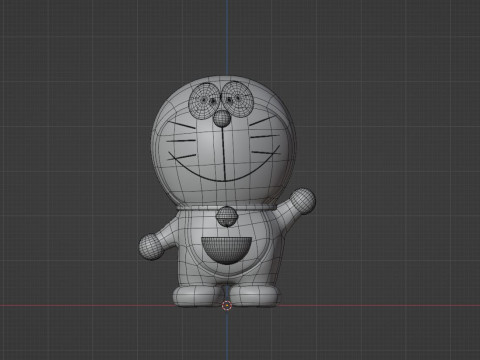Image resolution: width=480 pixels, height=360 pixels.
Task: Select the character's round nose sphere
Action: (222, 118)
